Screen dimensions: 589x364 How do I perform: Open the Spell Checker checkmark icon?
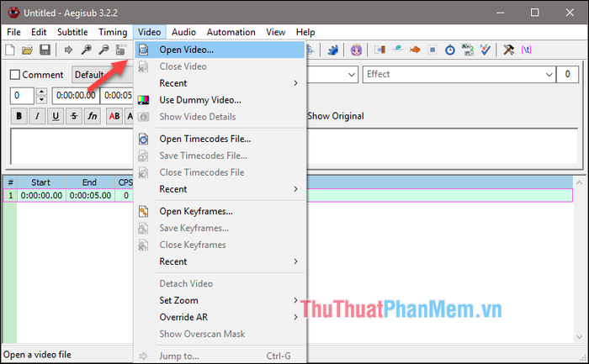click(x=486, y=50)
